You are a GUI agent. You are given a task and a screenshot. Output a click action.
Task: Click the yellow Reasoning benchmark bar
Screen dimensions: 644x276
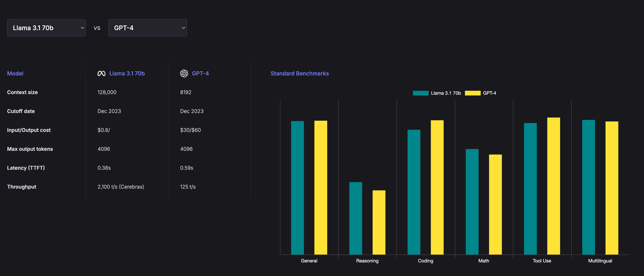[379, 222]
